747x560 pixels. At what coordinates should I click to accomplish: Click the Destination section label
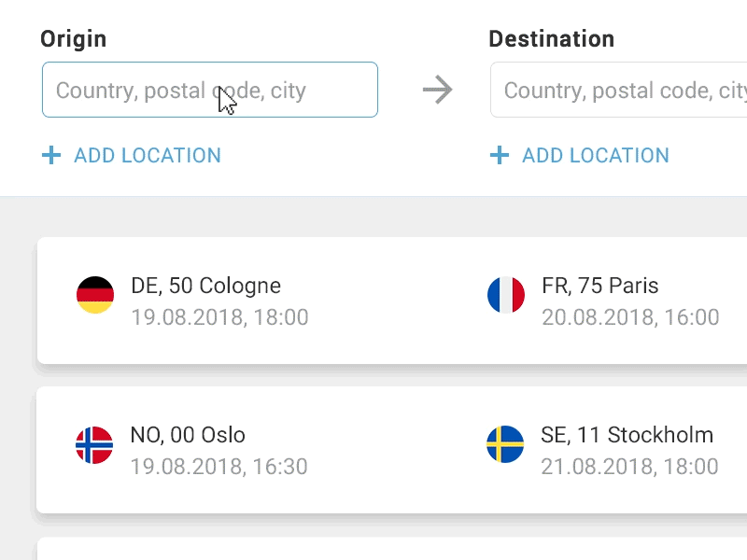coord(551,38)
